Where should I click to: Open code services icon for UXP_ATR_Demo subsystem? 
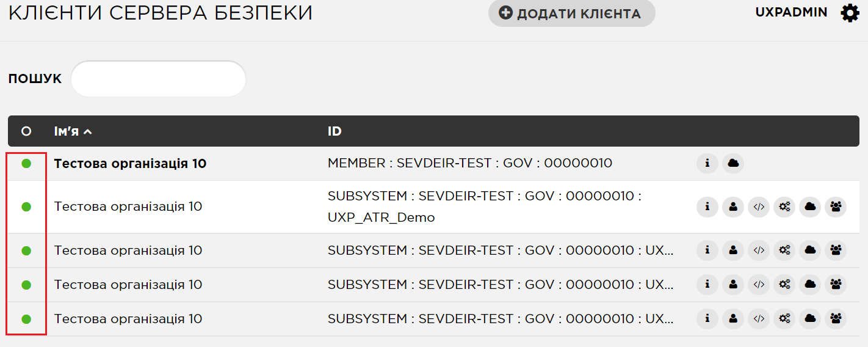(759, 206)
